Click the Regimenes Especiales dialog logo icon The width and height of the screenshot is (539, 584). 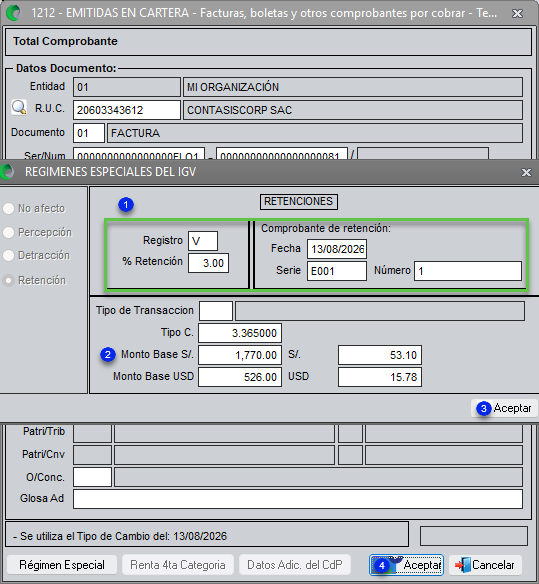7,172
